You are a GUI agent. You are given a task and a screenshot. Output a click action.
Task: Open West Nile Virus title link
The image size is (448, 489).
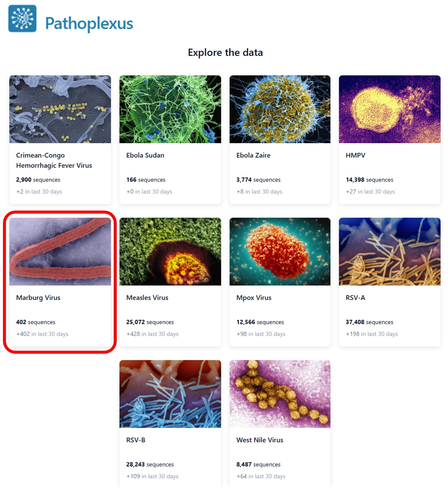(260, 440)
